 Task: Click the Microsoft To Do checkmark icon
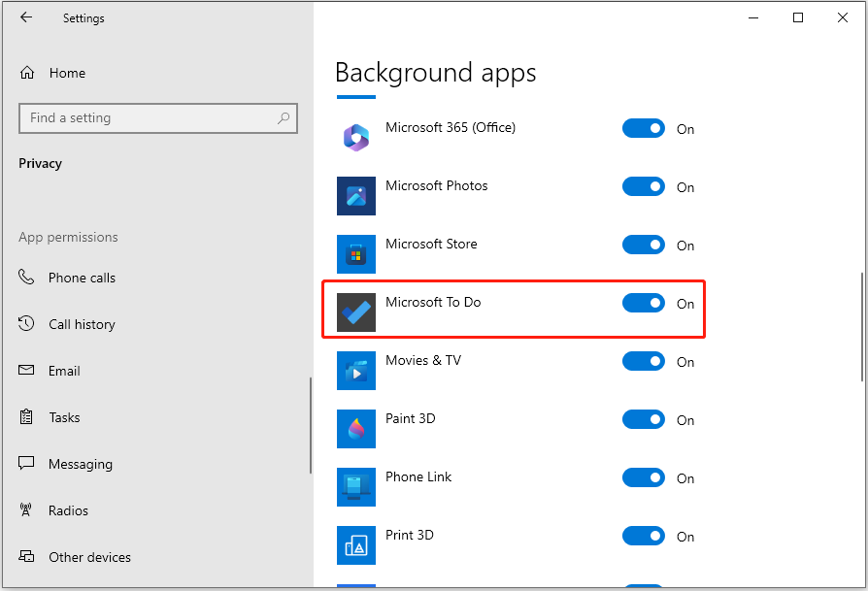coord(356,312)
